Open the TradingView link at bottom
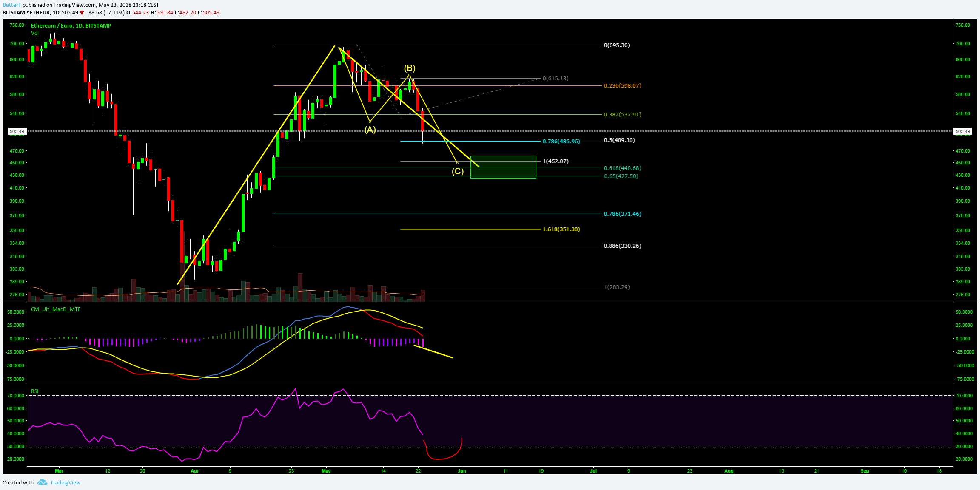 pos(65,482)
